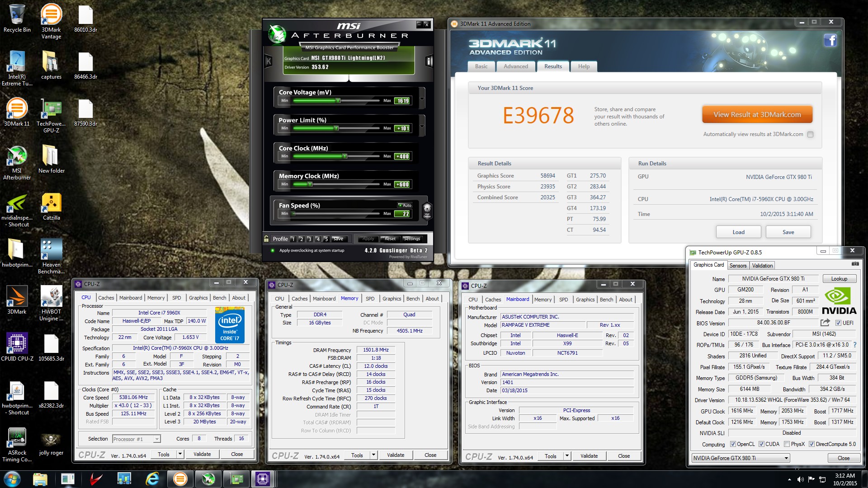Click the CPU-Z taskbar icon
This screenshot has width=868, height=488.
[x=263, y=479]
